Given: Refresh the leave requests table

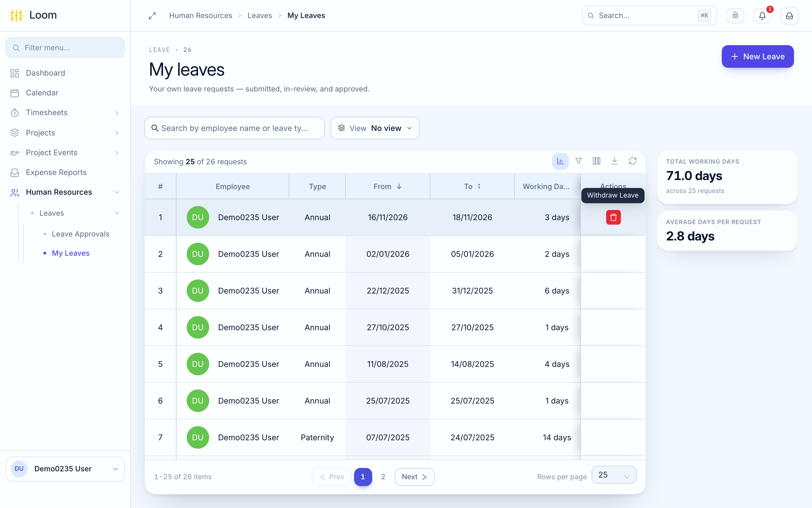Looking at the screenshot, I should (632, 161).
